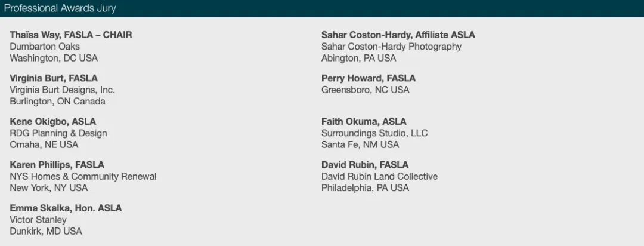Select juror name Karen Phillips, FASLA

[x=57, y=165]
